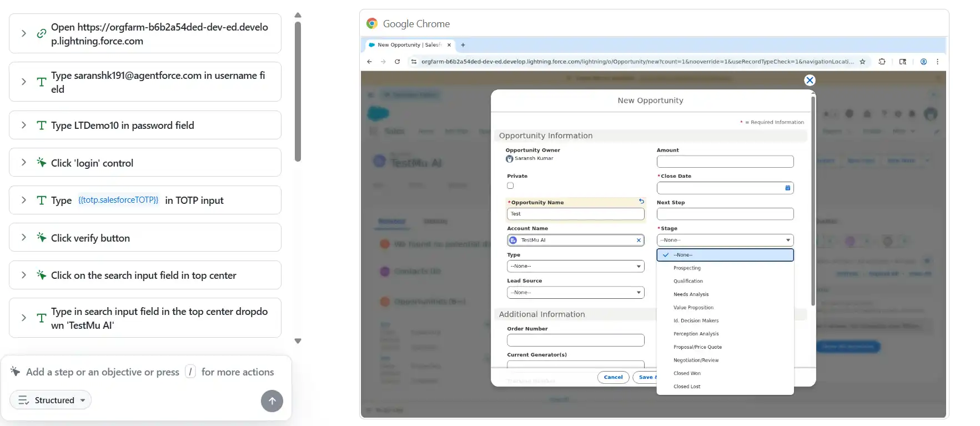Bookmark this page with star icon
Image resolution: width=980 pixels, height=426 pixels.
click(862, 62)
